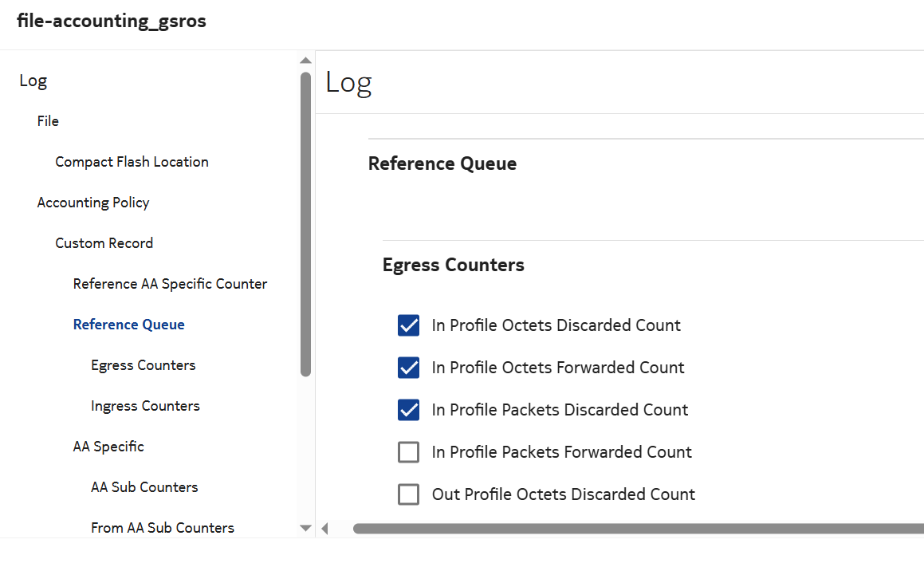Go to Compact Flash Location
The image size is (924, 567).
coord(132,162)
